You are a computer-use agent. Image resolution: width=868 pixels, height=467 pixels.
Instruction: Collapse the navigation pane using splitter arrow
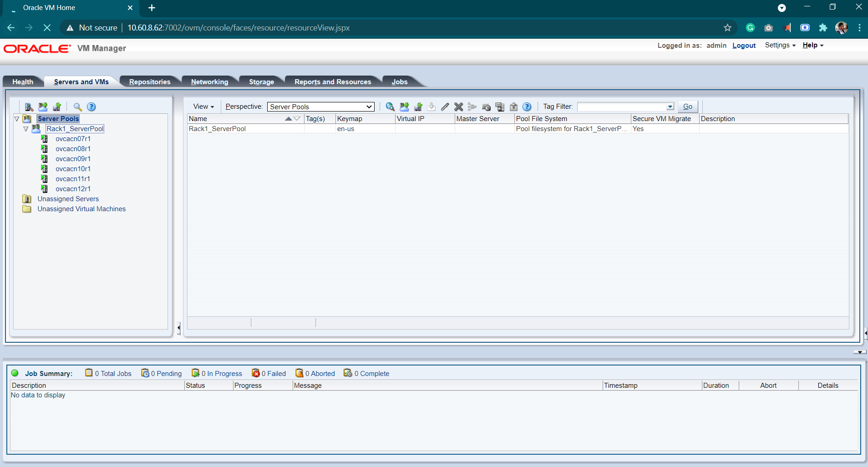178,328
